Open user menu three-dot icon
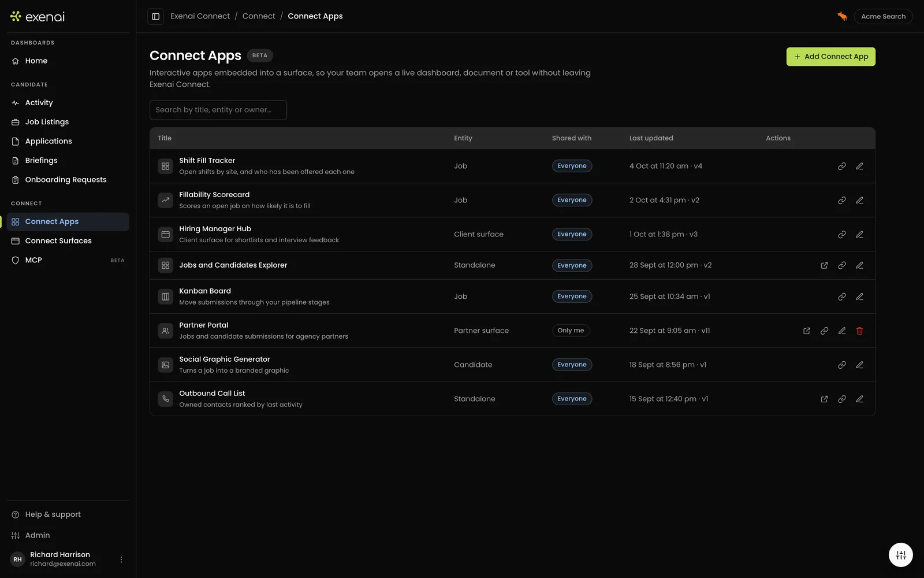924x578 pixels. coord(121,560)
